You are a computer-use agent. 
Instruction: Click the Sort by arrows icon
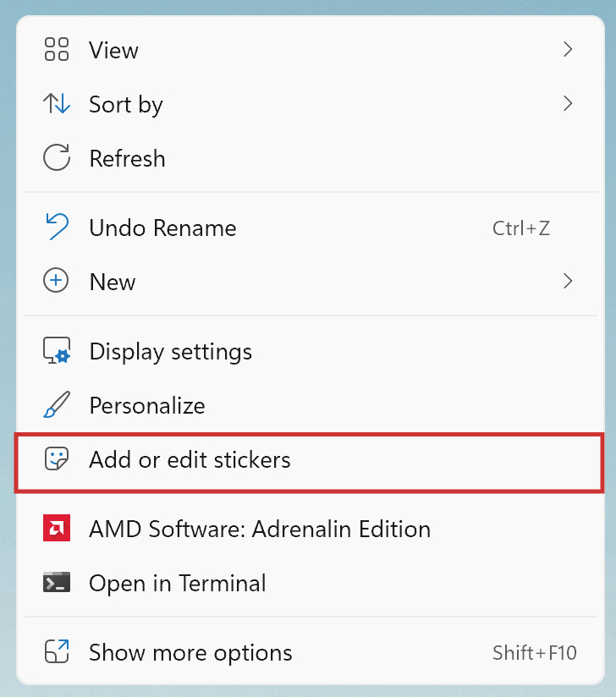click(57, 103)
